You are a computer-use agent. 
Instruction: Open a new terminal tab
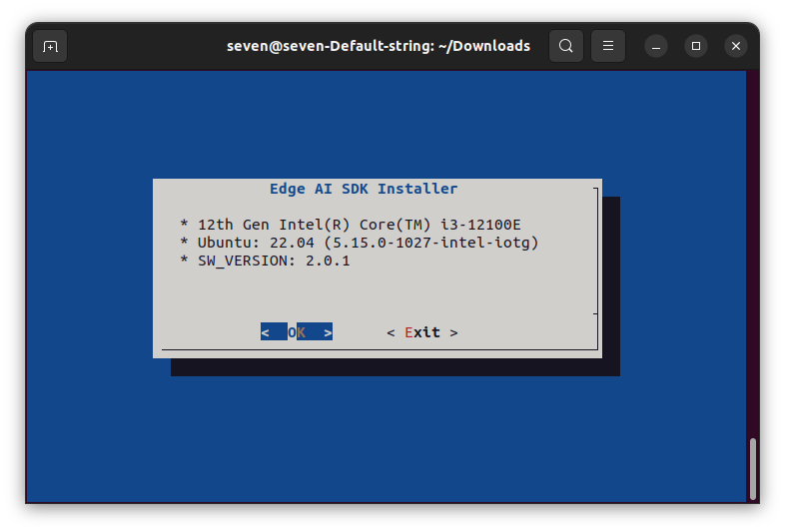pyautogui.click(x=50, y=46)
